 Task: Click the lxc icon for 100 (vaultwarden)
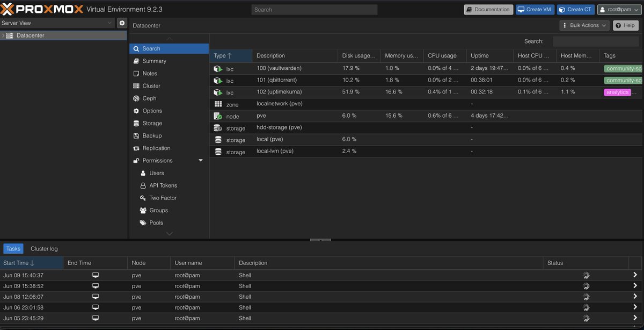click(218, 69)
